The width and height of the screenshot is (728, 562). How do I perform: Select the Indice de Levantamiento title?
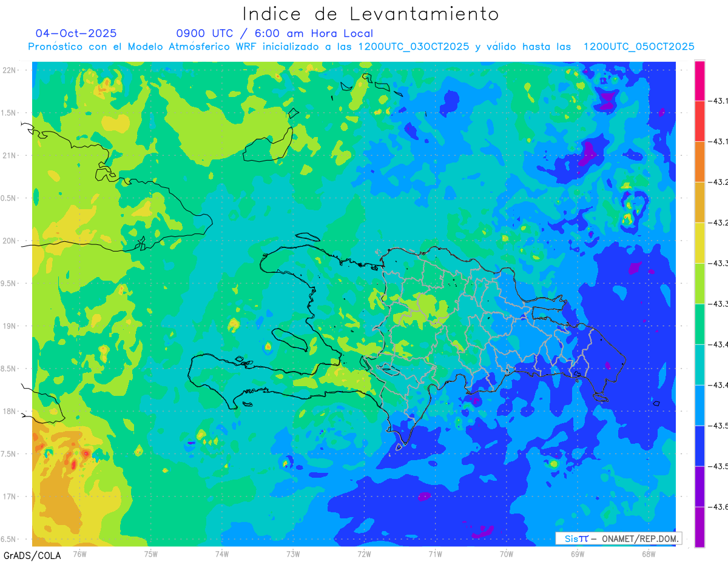(x=370, y=13)
